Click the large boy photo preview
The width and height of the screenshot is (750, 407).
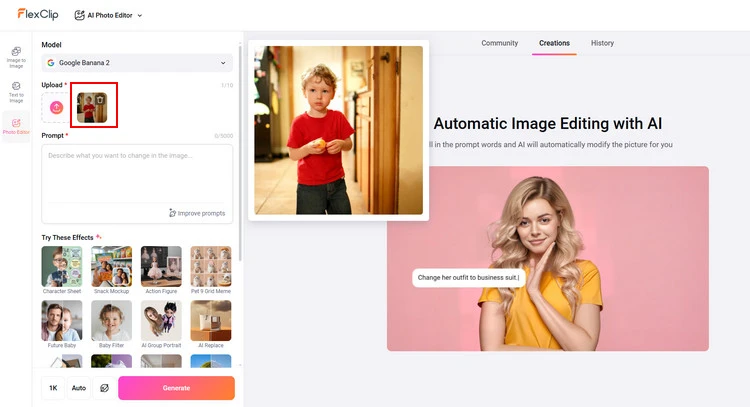tap(339, 130)
